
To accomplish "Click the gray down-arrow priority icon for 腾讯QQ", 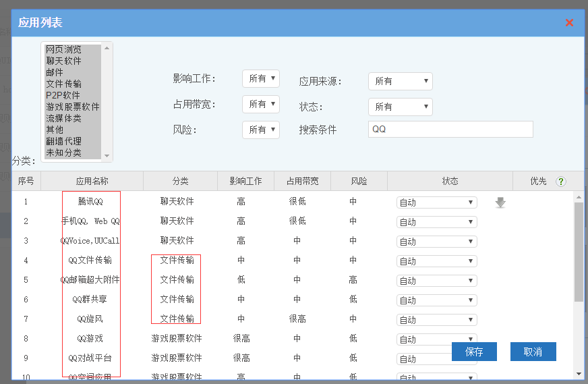I will [500, 202].
